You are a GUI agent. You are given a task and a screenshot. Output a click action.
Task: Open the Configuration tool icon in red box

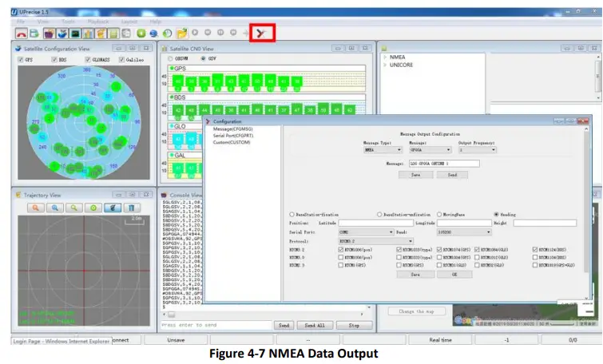click(262, 33)
